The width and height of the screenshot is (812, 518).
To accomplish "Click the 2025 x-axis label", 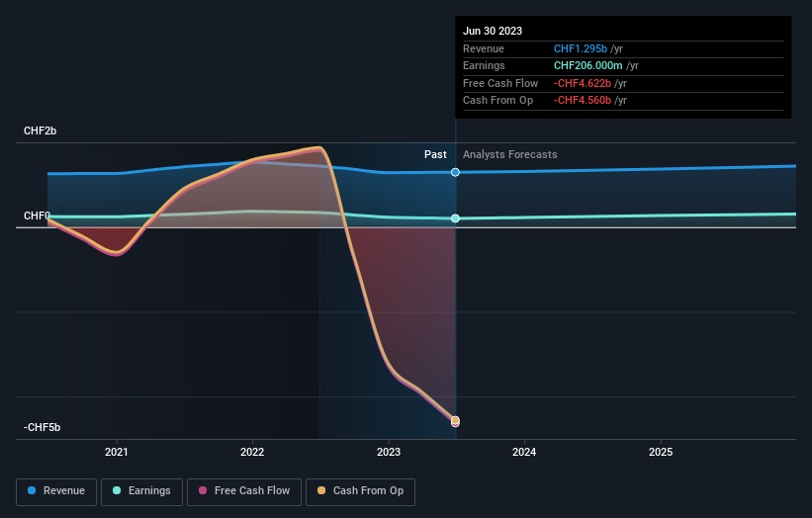I will pyautogui.click(x=661, y=453).
